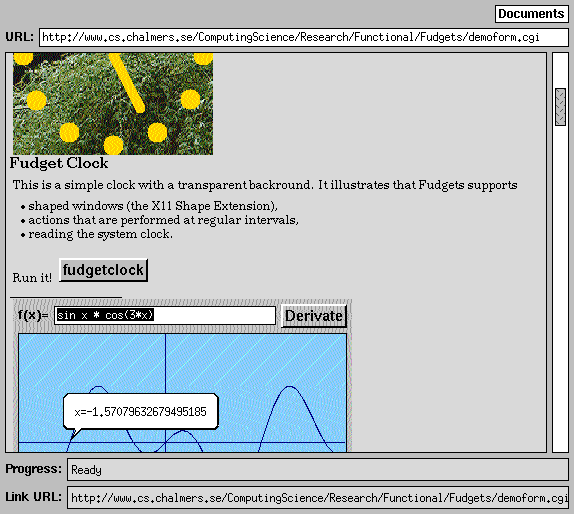Screen dimensions: 574x514
Task: Click the Link URL field
Action: (317, 498)
